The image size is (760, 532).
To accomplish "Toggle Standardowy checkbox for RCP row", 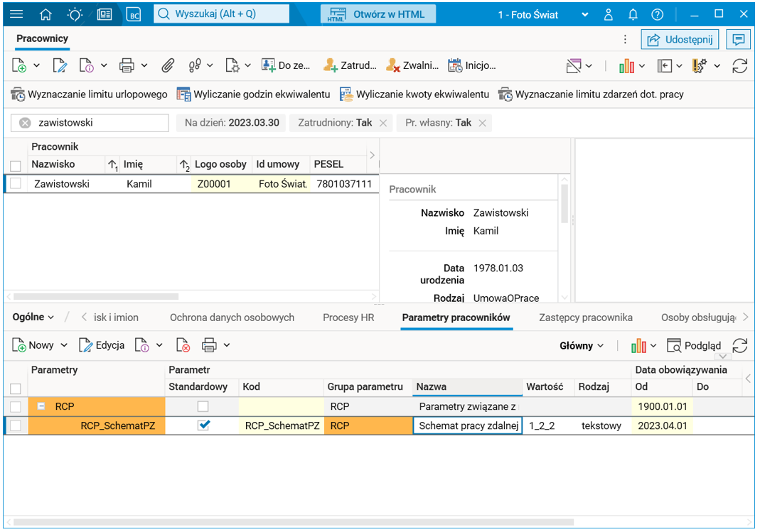I will 203,406.
